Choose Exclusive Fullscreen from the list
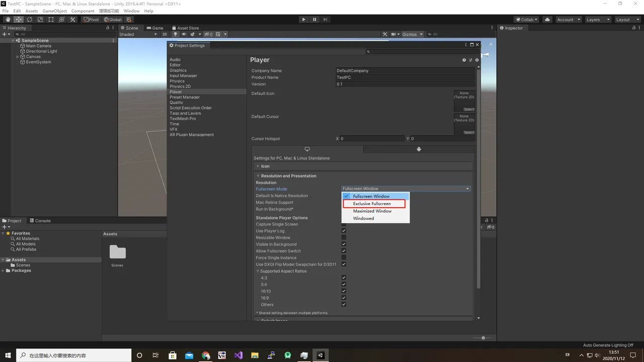 pos(372,204)
